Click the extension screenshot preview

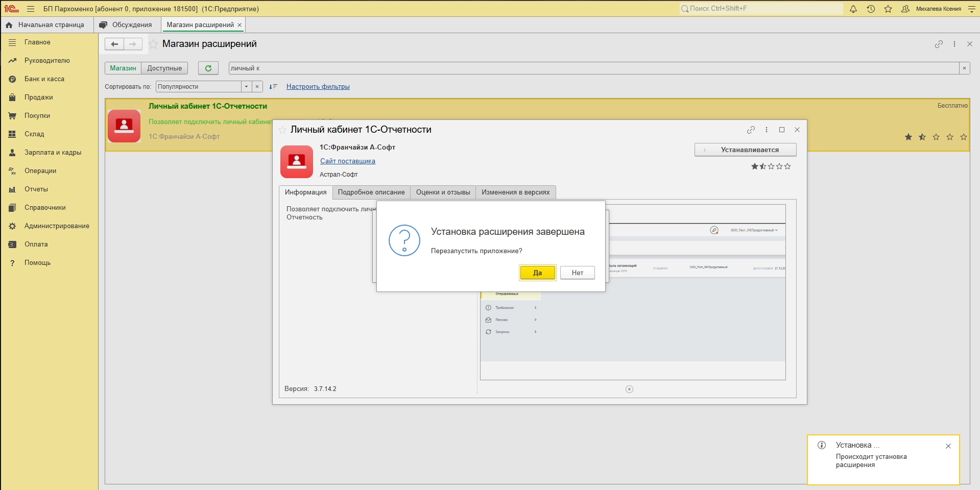click(633, 292)
